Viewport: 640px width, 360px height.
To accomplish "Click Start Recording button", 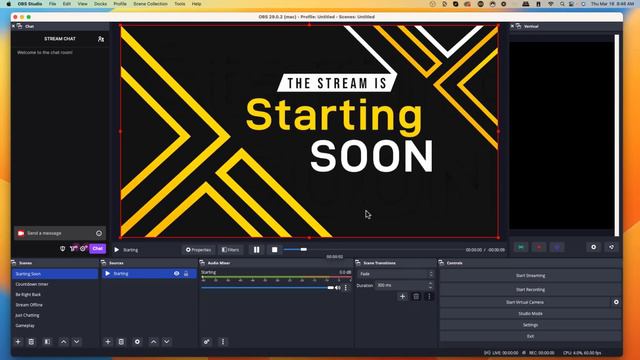I will (530, 289).
